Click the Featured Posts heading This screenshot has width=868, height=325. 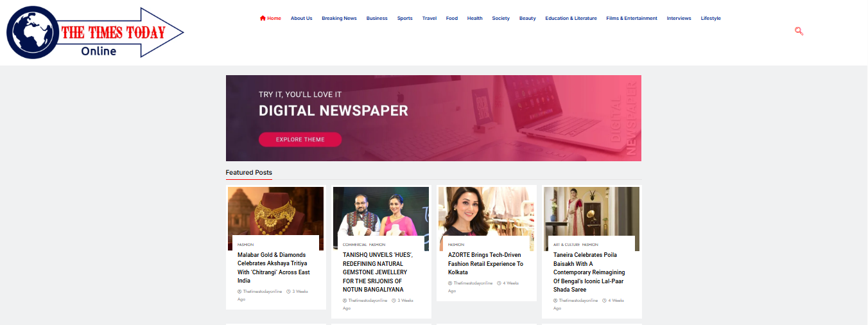[248, 172]
